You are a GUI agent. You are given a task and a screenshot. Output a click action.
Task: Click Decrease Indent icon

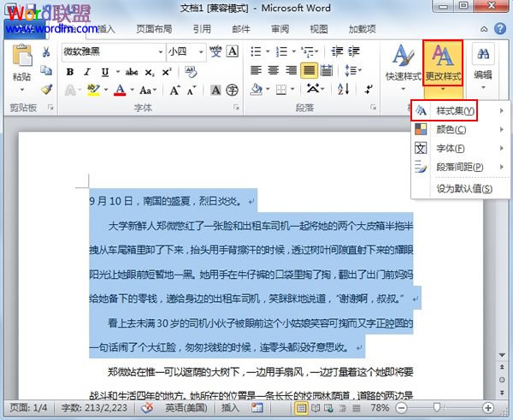pos(337,51)
